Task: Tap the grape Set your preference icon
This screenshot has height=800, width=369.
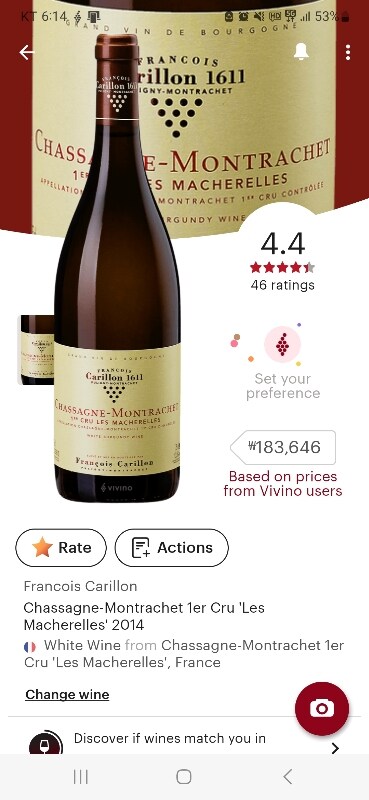Action: [x=282, y=345]
